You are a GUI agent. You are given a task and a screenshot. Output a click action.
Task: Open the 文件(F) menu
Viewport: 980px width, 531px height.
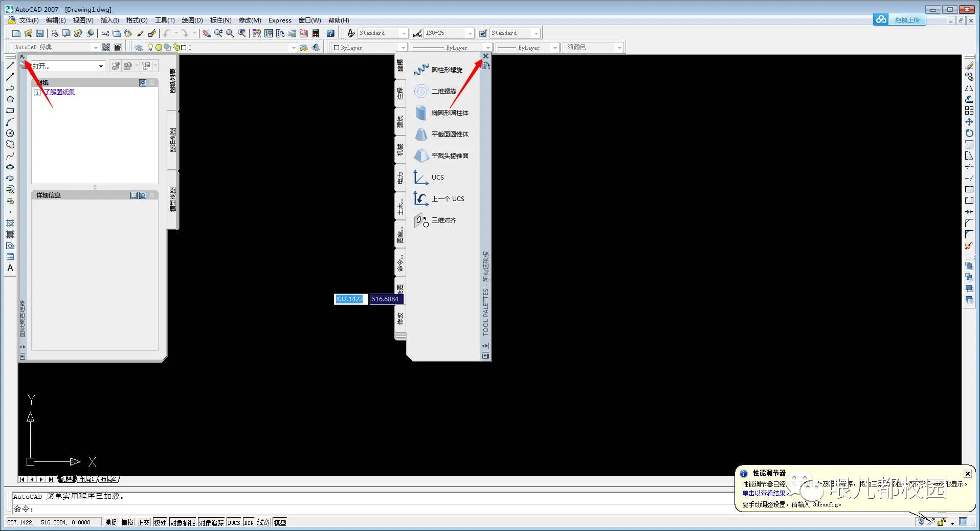point(29,20)
